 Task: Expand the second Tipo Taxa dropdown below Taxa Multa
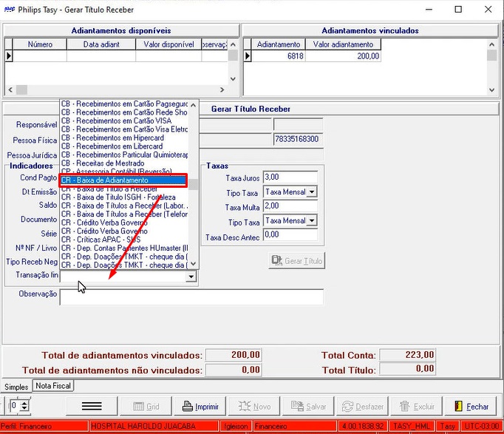(312, 221)
